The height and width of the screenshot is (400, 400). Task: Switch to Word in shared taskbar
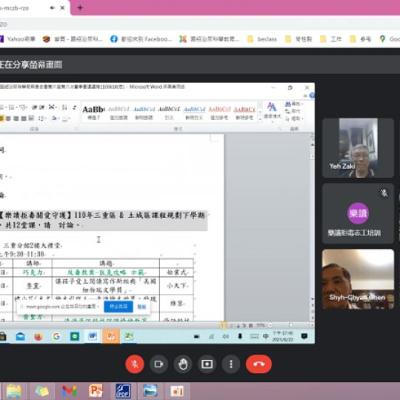[92, 336]
